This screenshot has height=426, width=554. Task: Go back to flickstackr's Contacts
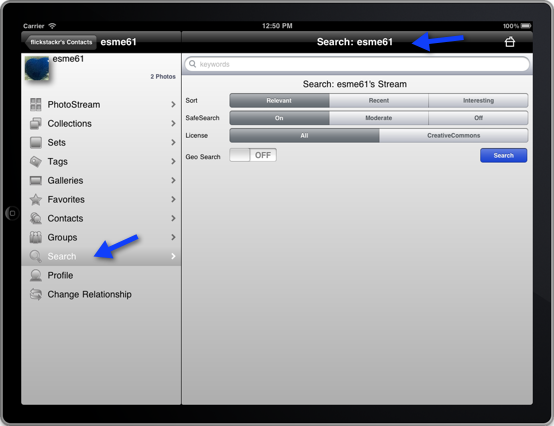[60, 42]
